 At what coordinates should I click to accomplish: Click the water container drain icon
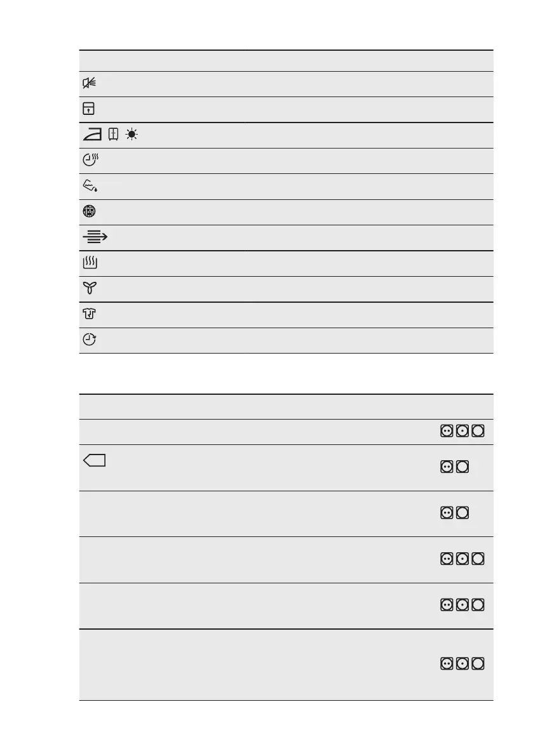(91, 187)
